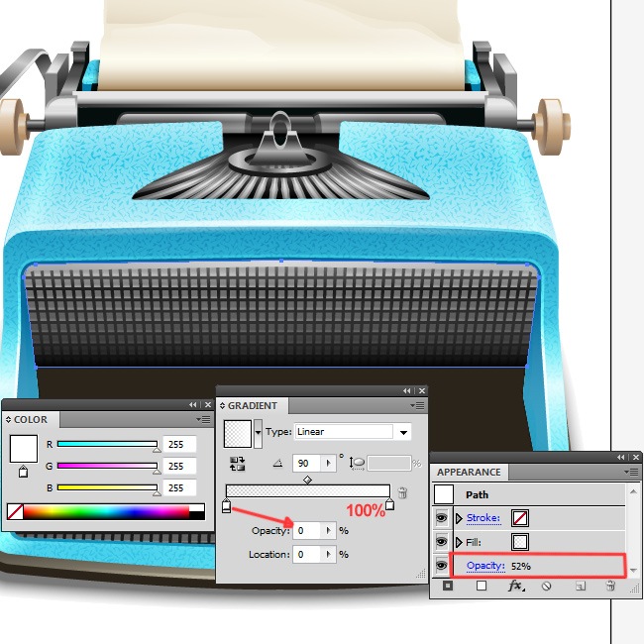Click the gradient slider bar

(x=307, y=490)
